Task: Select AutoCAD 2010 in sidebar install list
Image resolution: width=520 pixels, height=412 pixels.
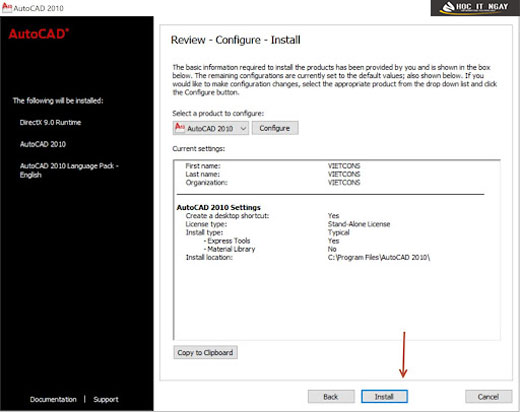Action: pos(43,144)
